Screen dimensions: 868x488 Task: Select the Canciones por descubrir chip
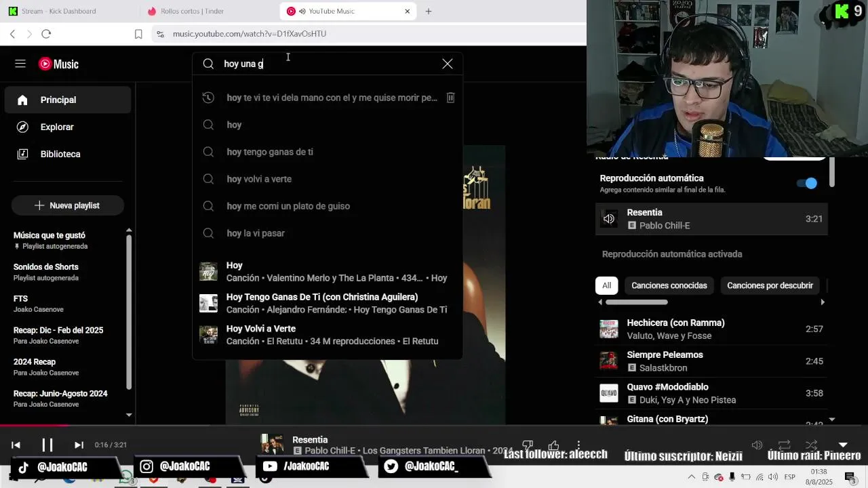click(x=770, y=285)
